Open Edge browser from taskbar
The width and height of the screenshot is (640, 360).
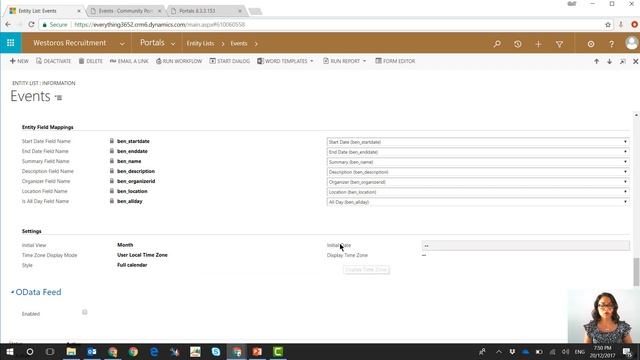tap(154, 351)
